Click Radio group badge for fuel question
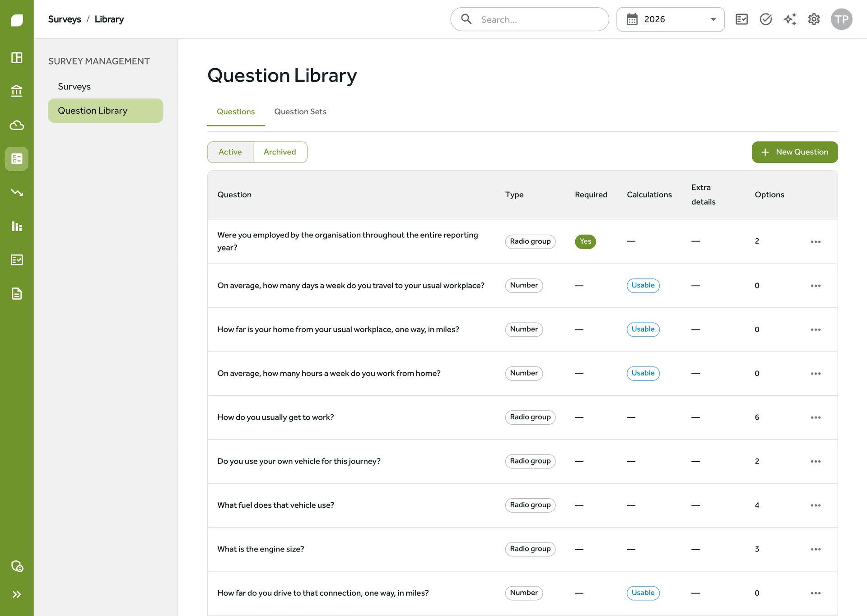Screen dimensions: 867x616 pos(530,505)
